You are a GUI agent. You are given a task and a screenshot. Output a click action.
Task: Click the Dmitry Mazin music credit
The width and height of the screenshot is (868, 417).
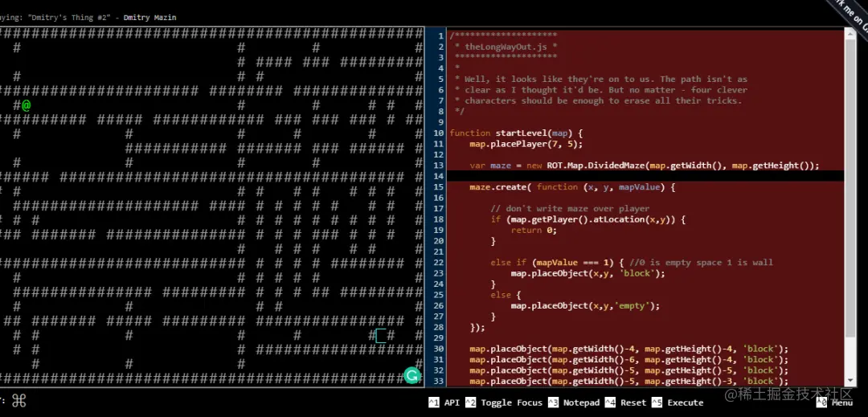[150, 18]
